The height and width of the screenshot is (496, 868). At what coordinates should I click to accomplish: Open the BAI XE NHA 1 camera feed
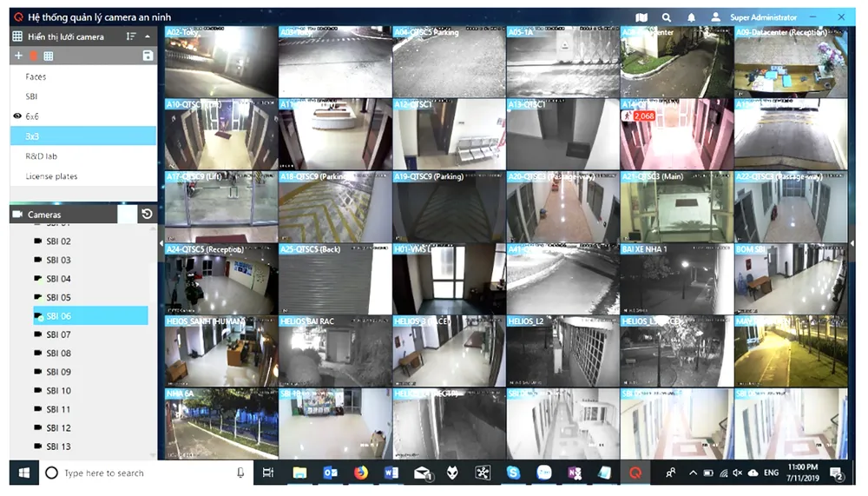click(676, 279)
